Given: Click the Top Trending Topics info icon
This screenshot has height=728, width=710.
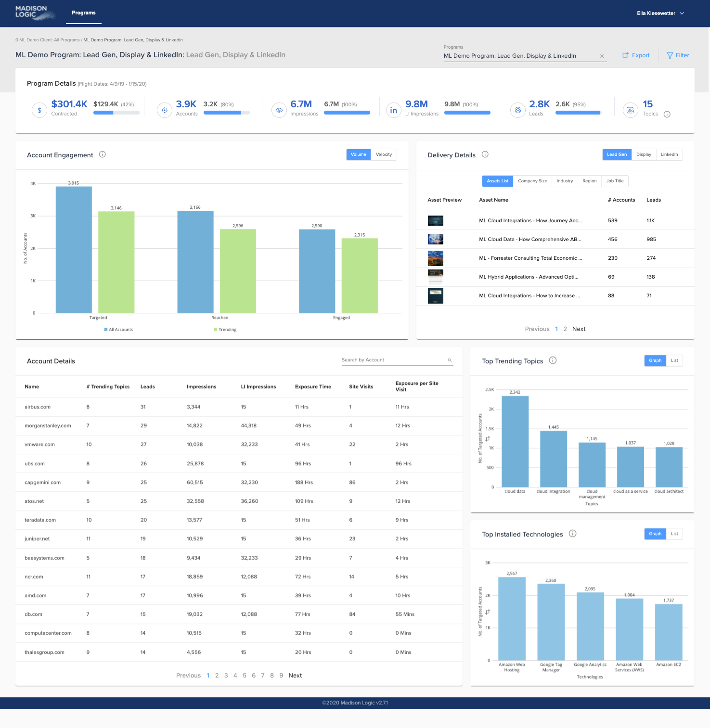Looking at the screenshot, I should coord(553,360).
